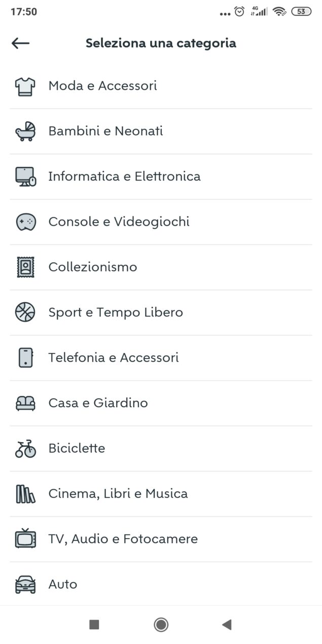Tap the computer monitor icon
The image size is (322, 644).
click(x=25, y=176)
